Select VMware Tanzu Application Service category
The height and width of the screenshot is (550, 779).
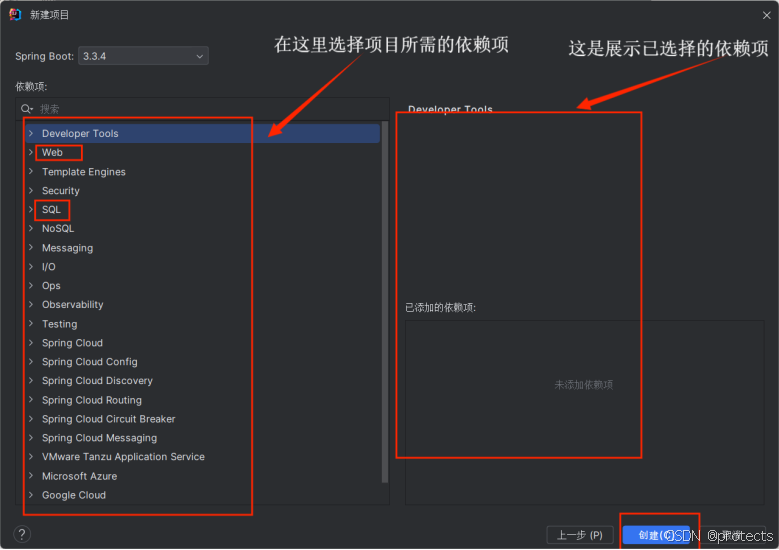[123, 457]
